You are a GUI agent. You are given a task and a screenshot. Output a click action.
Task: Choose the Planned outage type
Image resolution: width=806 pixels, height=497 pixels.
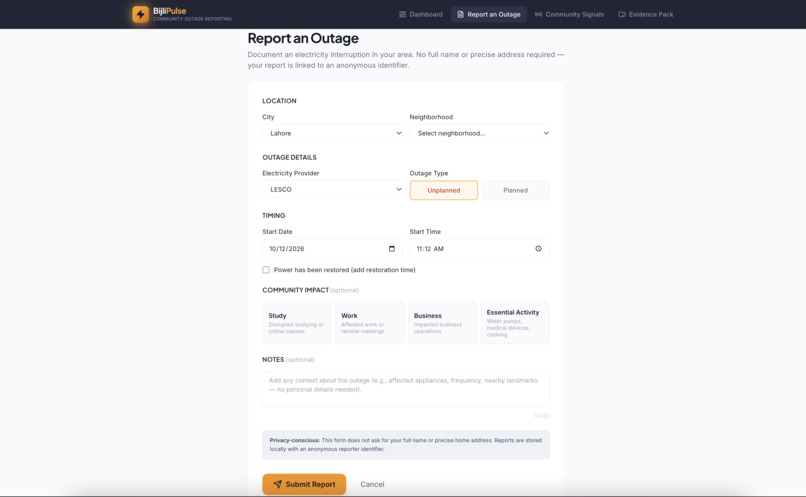(516, 190)
